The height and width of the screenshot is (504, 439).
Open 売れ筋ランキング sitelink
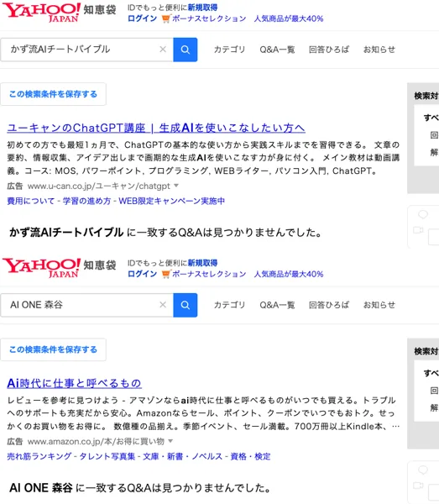[39, 456]
